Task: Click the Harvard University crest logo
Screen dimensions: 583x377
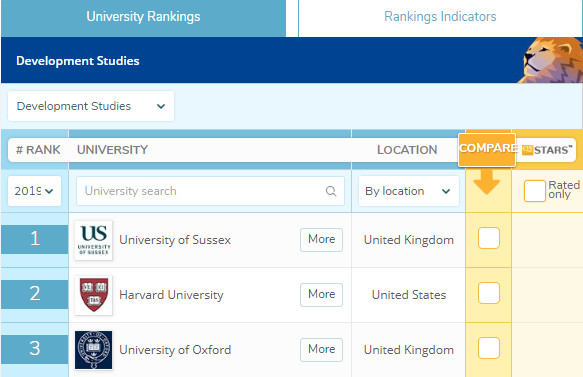Action: tap(93, 295)
